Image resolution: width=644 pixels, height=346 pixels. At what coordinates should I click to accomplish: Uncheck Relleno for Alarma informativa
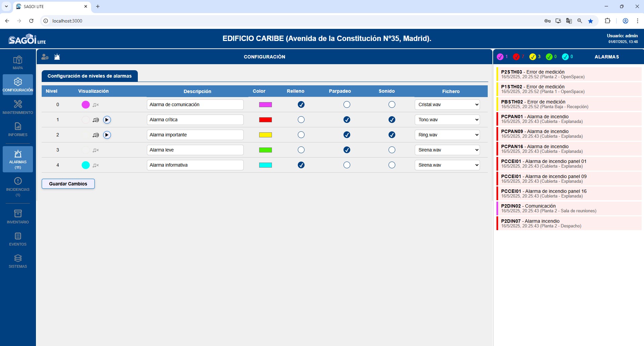pos(301,165)
